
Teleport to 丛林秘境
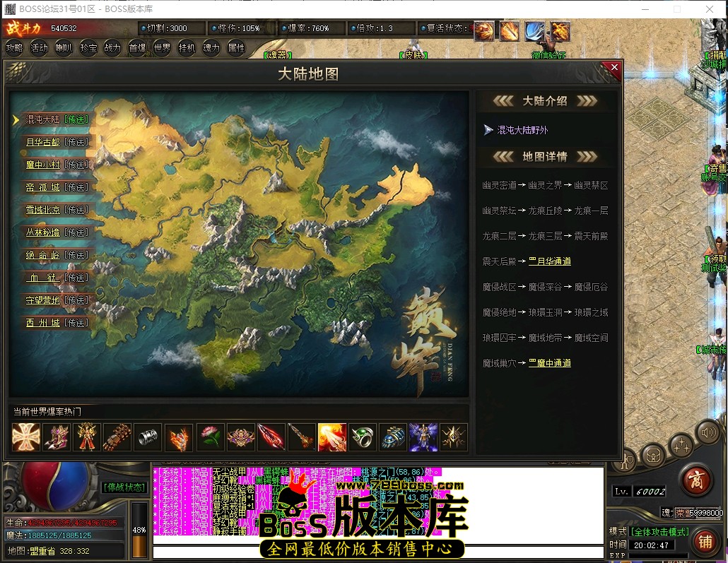pos(76,232)
